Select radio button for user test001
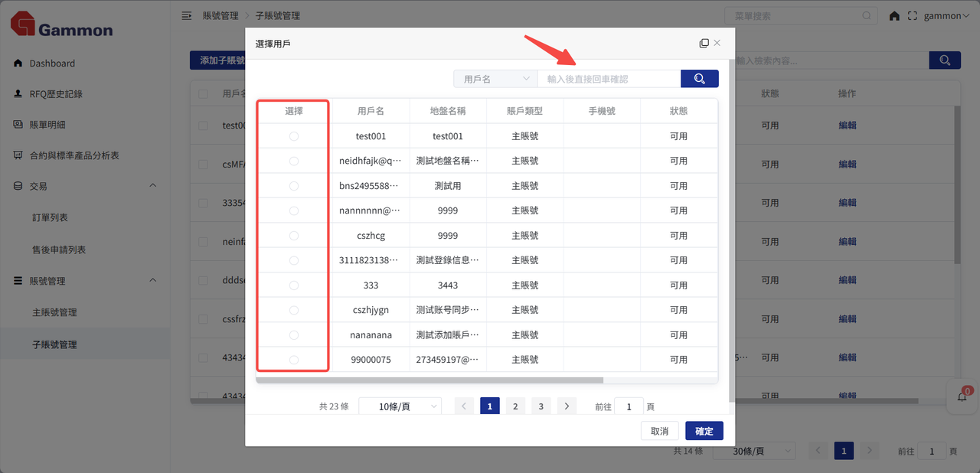This screenshot has height=473, width=980. click(294, 136)
